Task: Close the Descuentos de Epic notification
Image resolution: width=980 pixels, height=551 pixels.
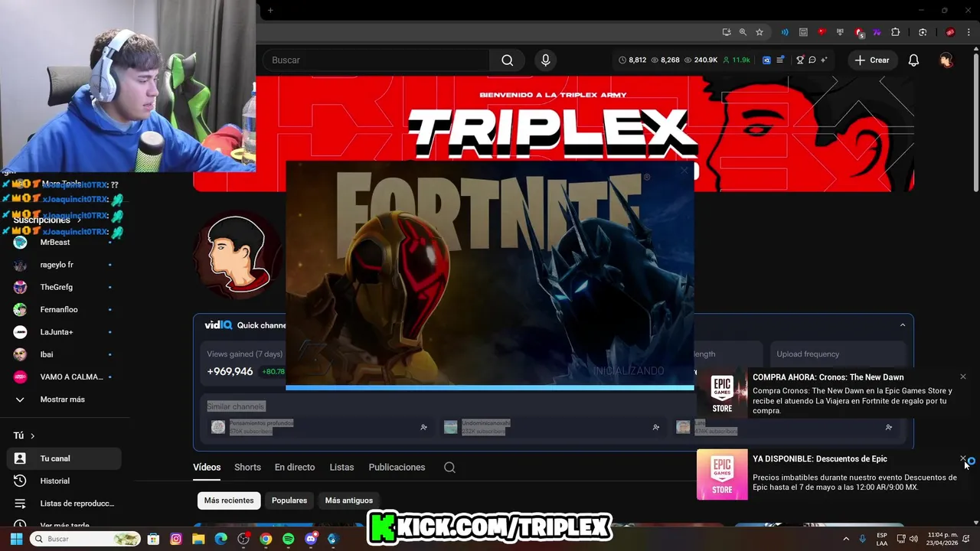Action: coord(963,458)
